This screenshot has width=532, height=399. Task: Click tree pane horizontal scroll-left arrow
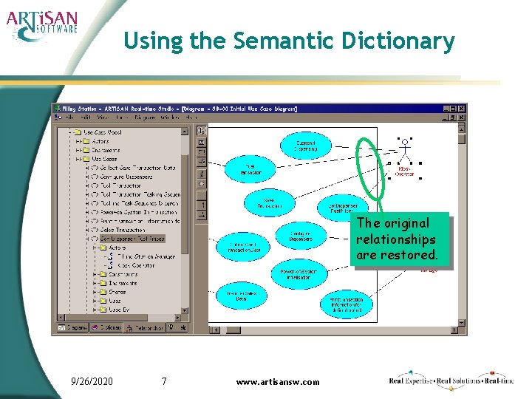coord(61,318)
